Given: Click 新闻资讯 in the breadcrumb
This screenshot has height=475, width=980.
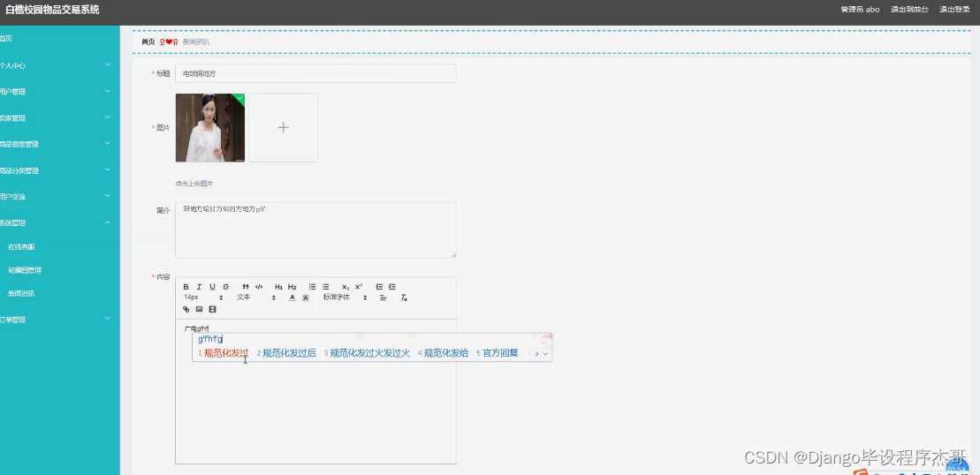Looking at the screenshot, I should 195,41.
